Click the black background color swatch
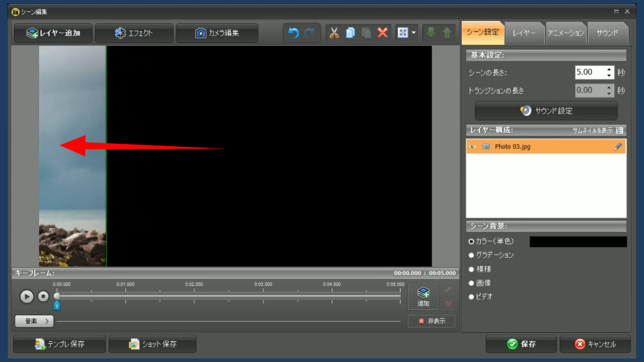This screenshot has width=644, height=362. (x=578, y=242)
